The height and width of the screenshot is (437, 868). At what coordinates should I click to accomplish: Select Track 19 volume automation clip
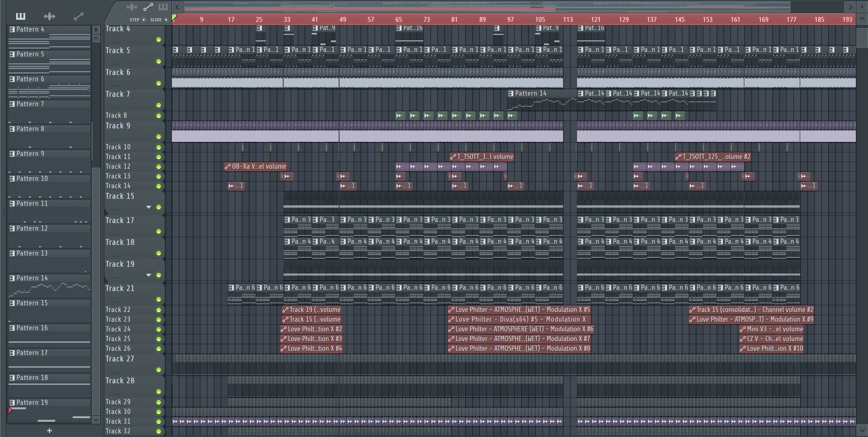tap(312, 310)
